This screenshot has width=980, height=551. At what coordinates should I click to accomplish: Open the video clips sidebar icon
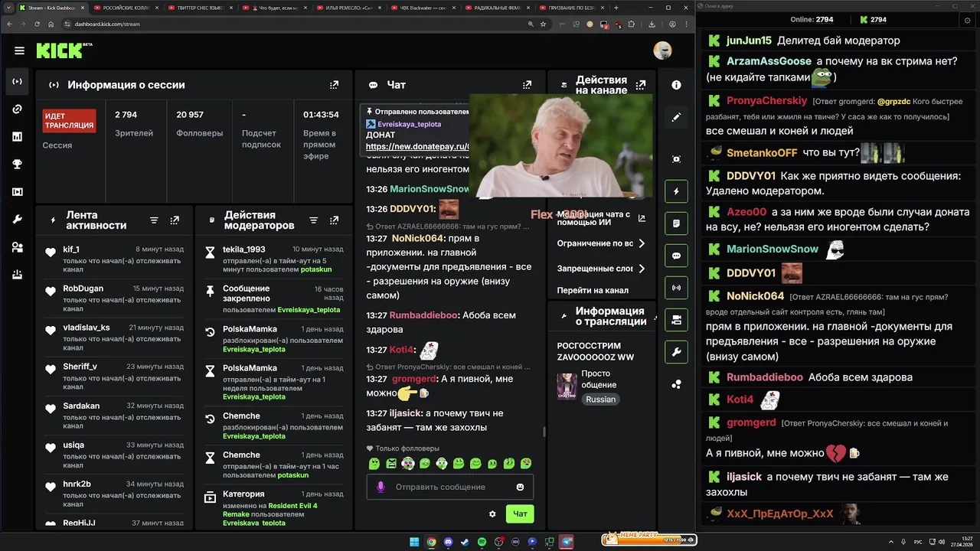click(17, 191)
